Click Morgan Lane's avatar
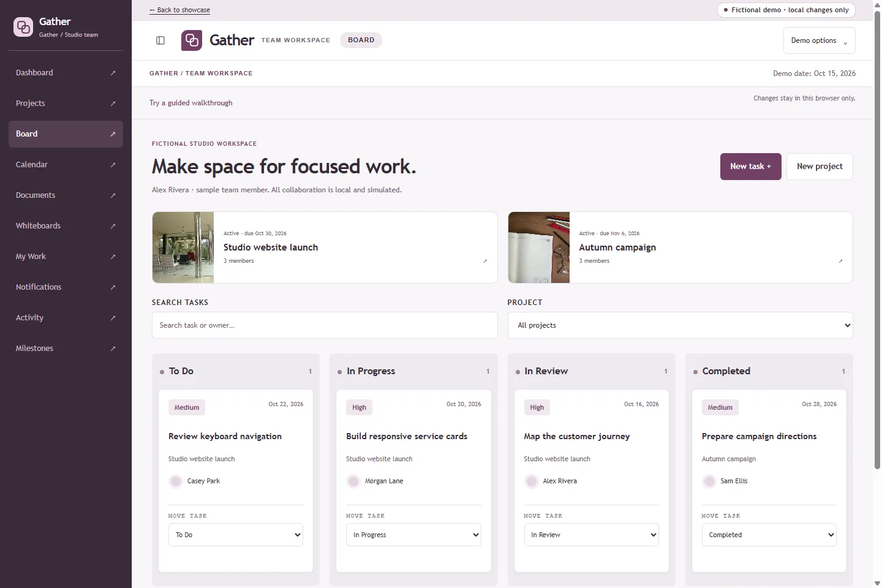882x588 pixels. pos(353,481)
